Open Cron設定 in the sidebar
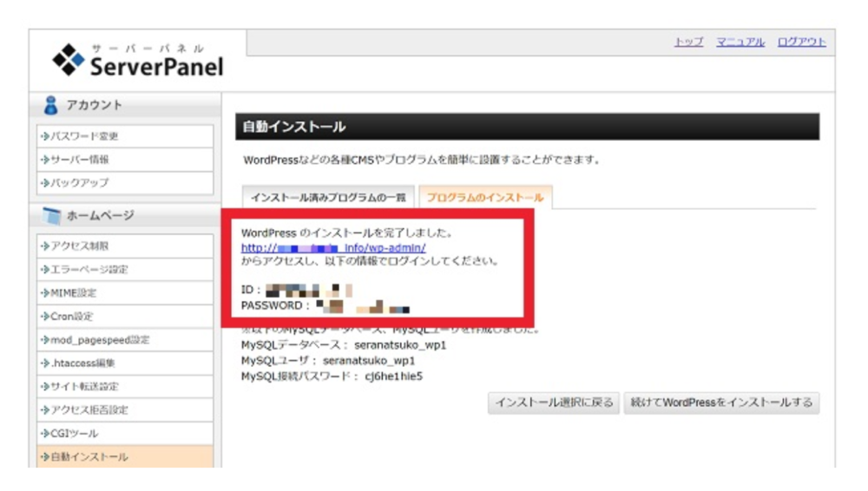This screenshot has width=868, height=491. (125, 316)
